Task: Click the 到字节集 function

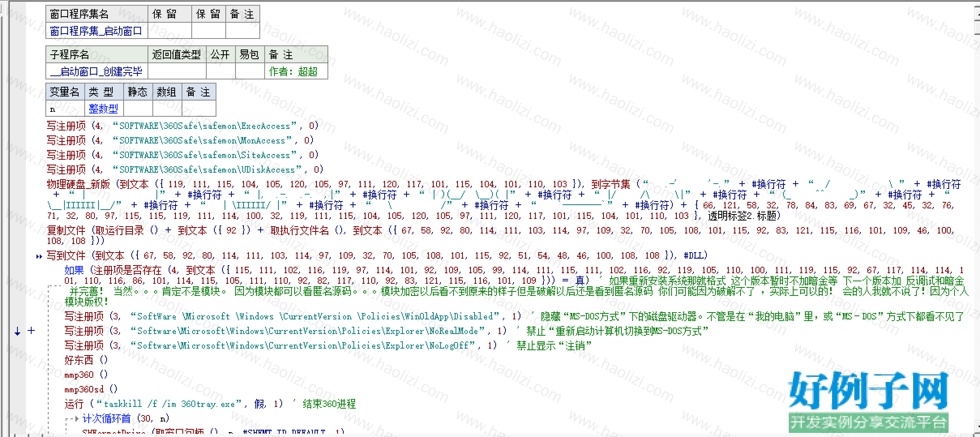Action: point(610,184)
